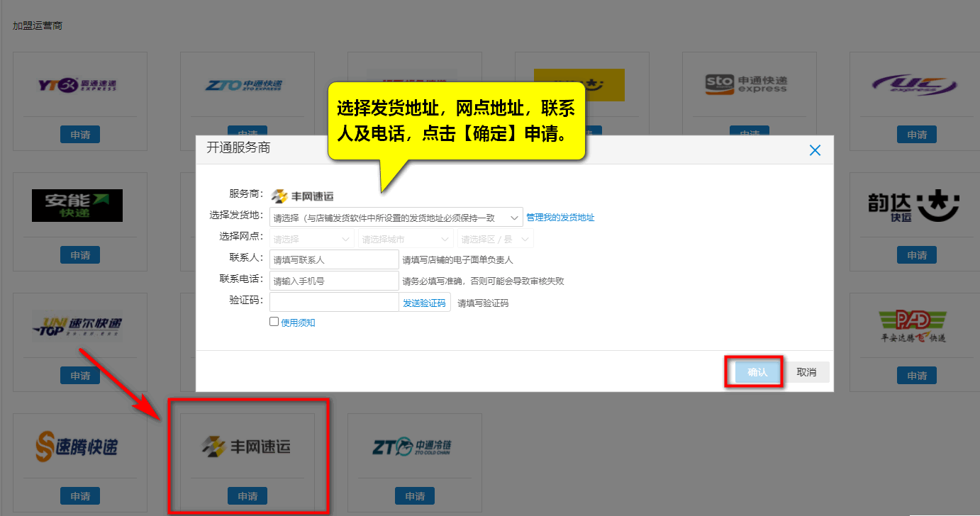This screenshot has width=980, height=516.
Task: Click the 丰网速运 card logo in the grid
Action: (x=245, y=447)
